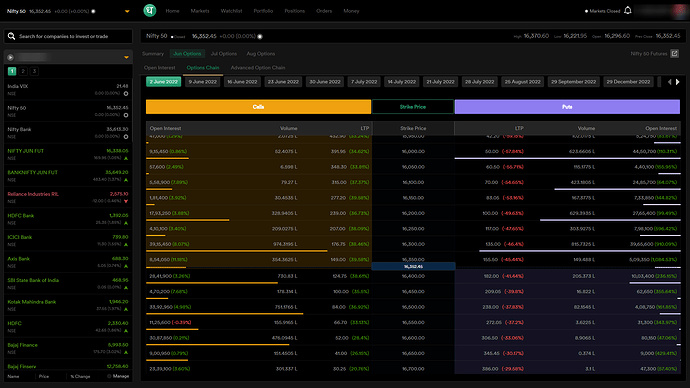
Task: Click the circle icon on India VIX row
Action: pyautogui.click(x=126, y=94)
